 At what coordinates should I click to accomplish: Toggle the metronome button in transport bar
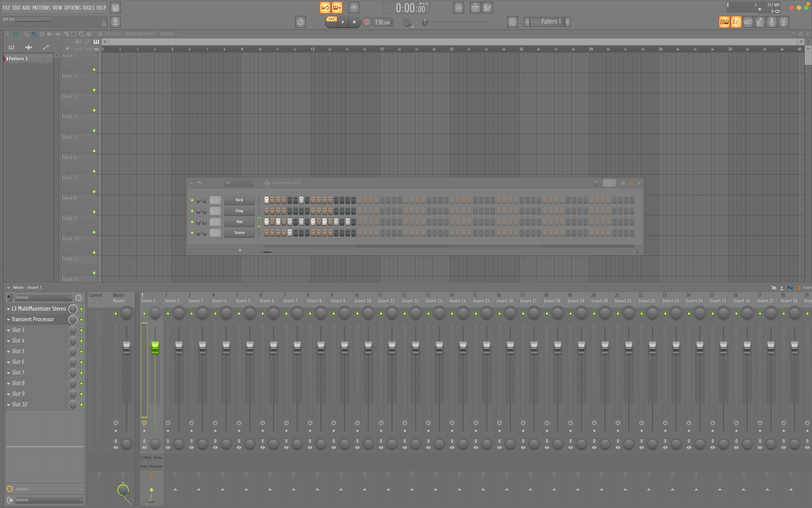click(354, 8)
